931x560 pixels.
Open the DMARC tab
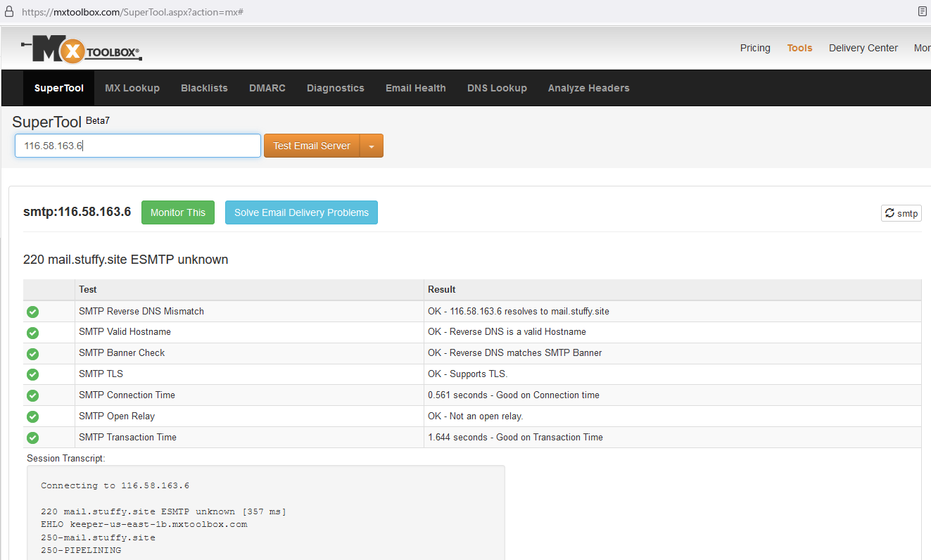tap(267, 88)
